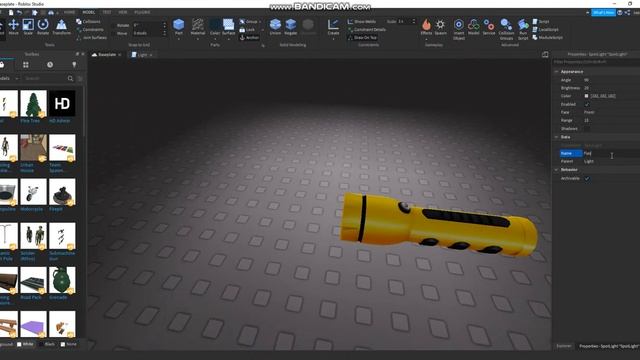The image size is (640, 360).
Task: Open the Effects dropdown arrow
Action: [426, 39]
